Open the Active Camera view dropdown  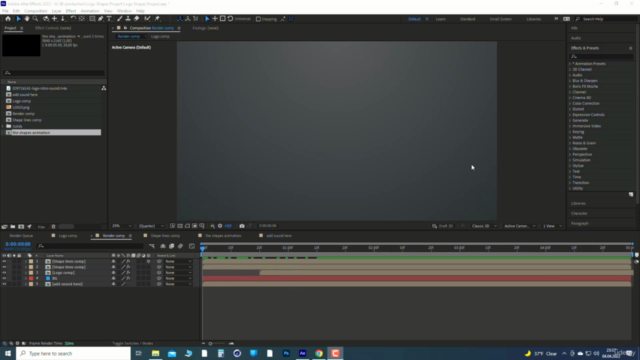[520, 226]
